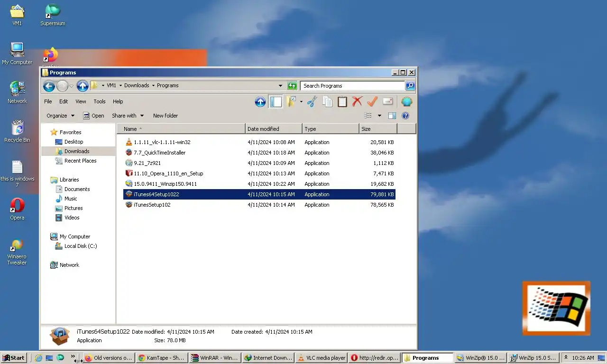
Task: Open Recent Places in navigation pane
Action: [x=80, y=161]
